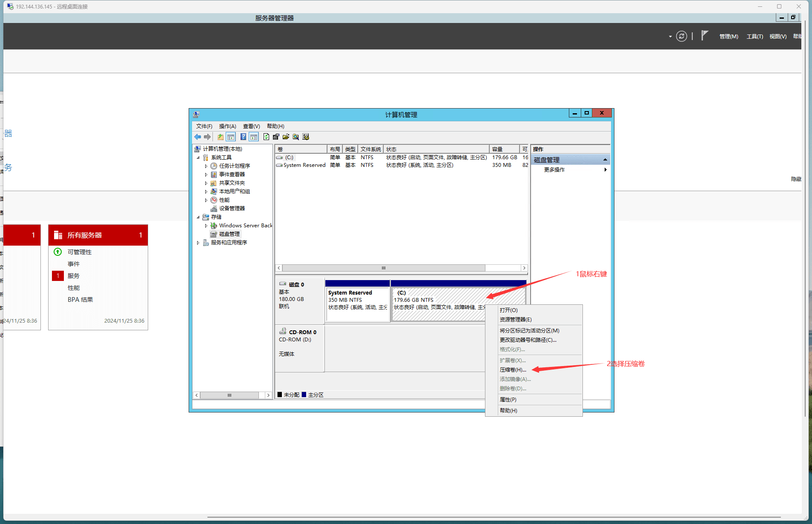Select 设备管理器 in the tree
This screenshot has height=524, width=812.
[x=232, y=209]
